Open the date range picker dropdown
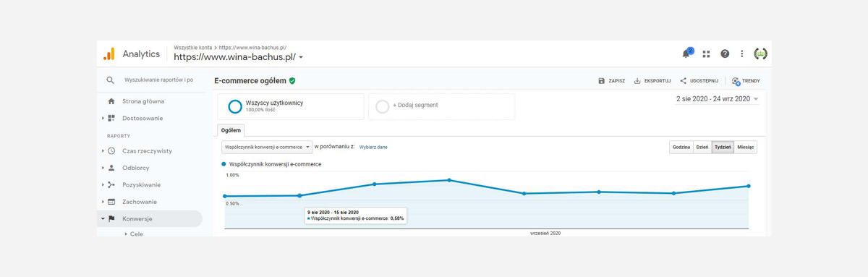The image size is (868, 277). tap(718, 99)
